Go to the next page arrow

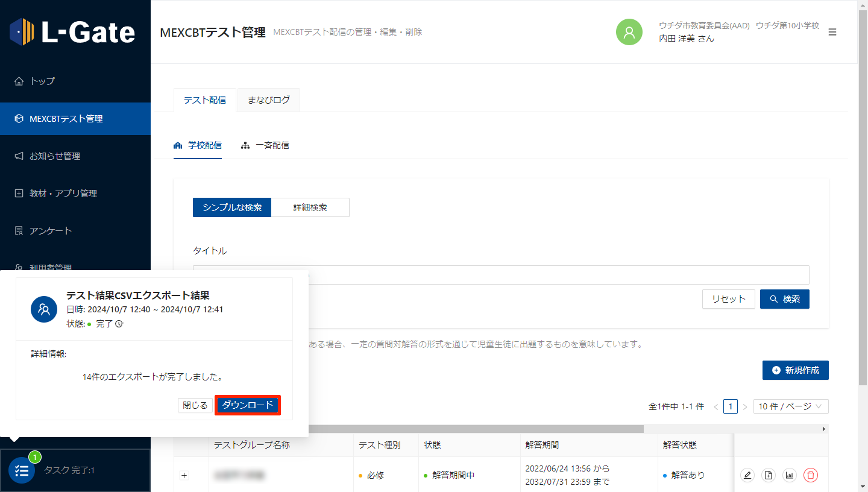tap(745, 407)
